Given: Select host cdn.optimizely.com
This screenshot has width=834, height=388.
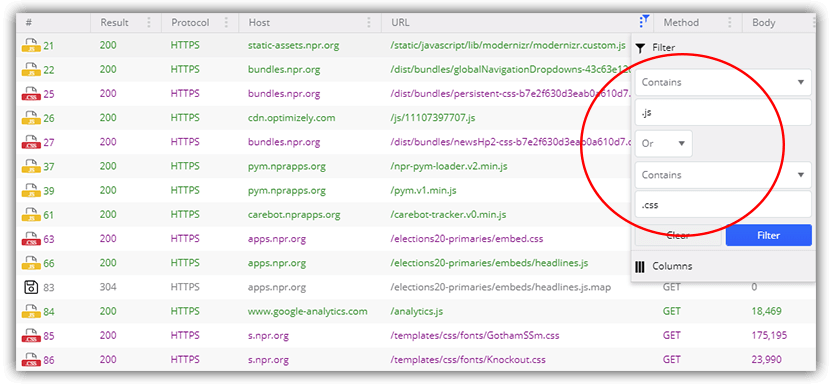Looking at the screenshot, I should tap(291, 118).
